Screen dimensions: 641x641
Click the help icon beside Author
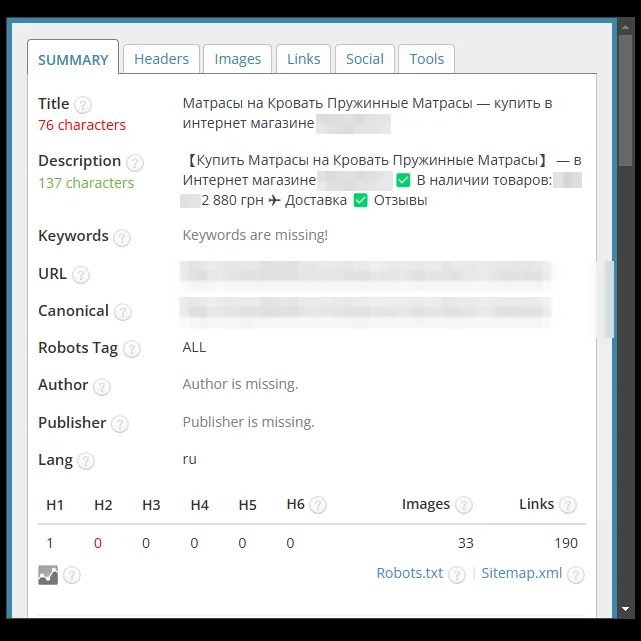102,386
